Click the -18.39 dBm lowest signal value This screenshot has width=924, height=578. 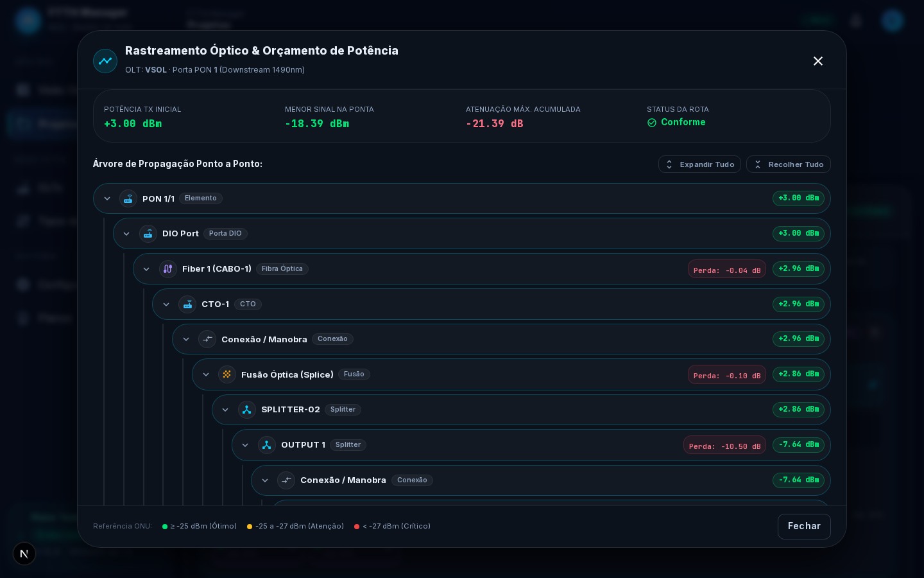click(317, 124)
